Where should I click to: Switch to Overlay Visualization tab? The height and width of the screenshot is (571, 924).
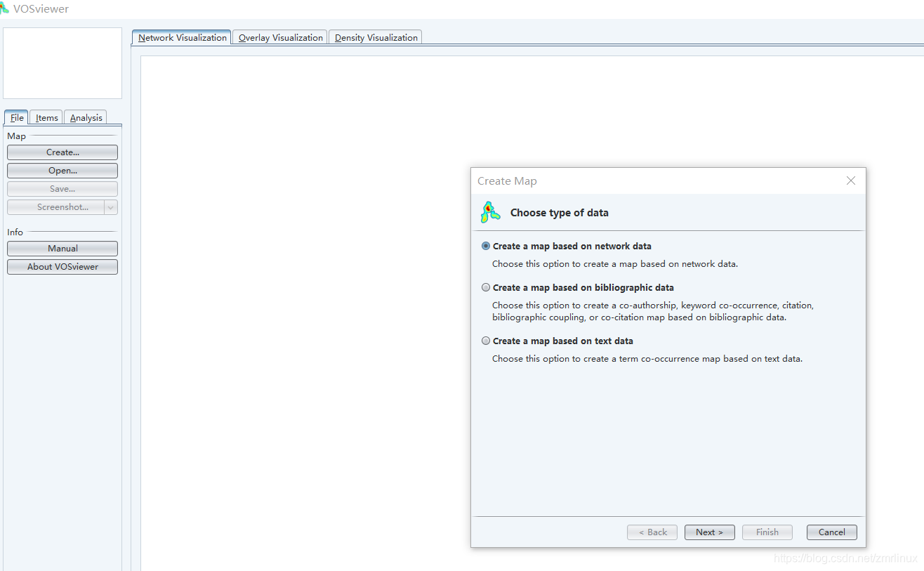(280, 38)
